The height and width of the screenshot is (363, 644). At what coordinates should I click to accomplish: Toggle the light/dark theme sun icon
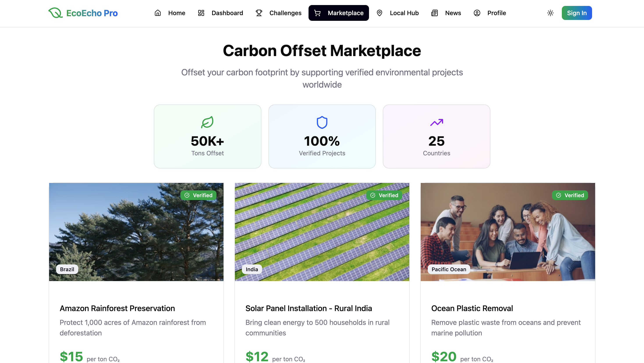(x=550, y=13)
